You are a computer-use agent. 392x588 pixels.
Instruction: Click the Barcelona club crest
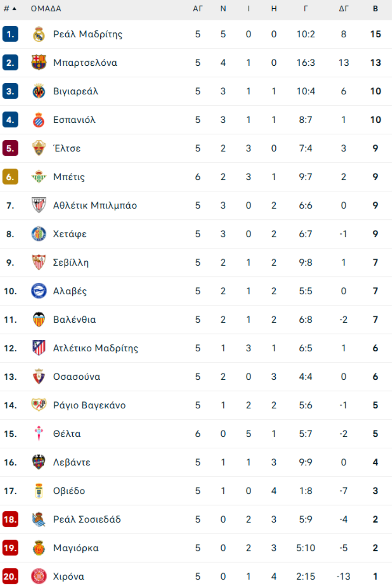click(x=39, y=63)
